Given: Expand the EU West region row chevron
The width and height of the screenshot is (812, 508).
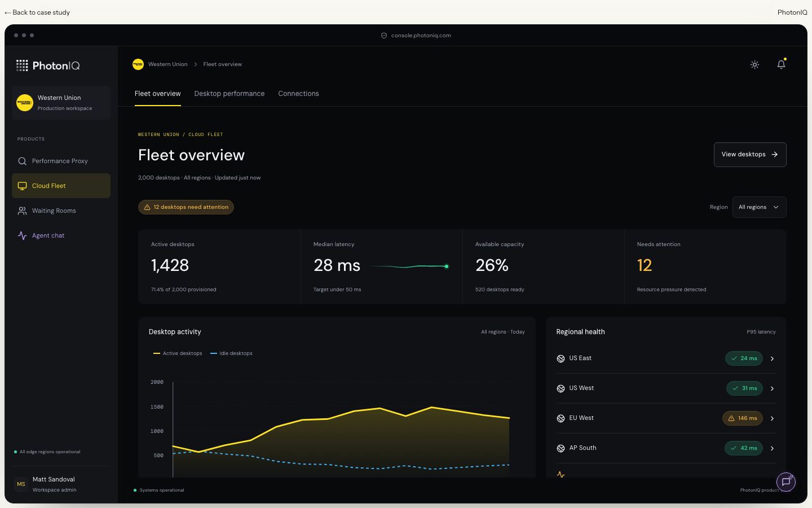Looking at the screenshot, I should click(772, 418).
